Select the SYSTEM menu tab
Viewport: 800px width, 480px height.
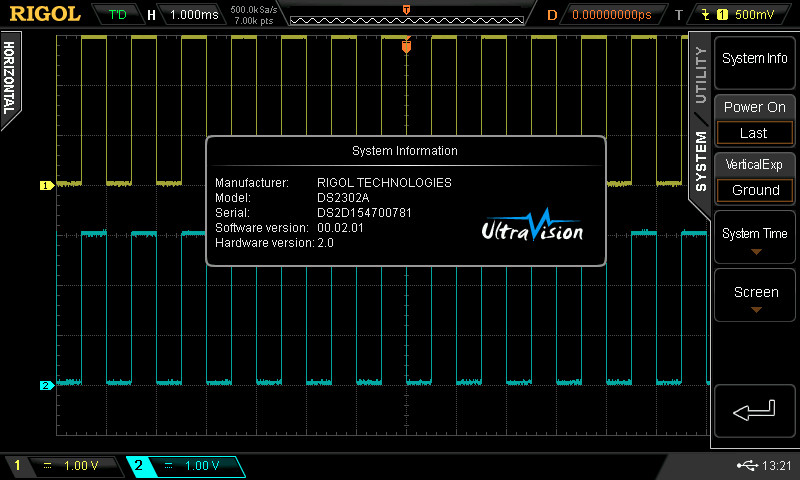coord(701,161)
